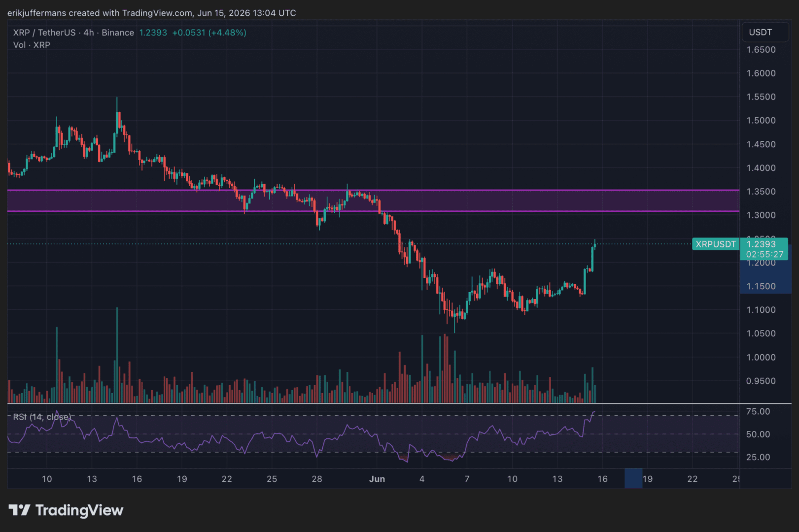Click the 4h interval label
Screen dimensions: 799x532
tap(89, 33)
